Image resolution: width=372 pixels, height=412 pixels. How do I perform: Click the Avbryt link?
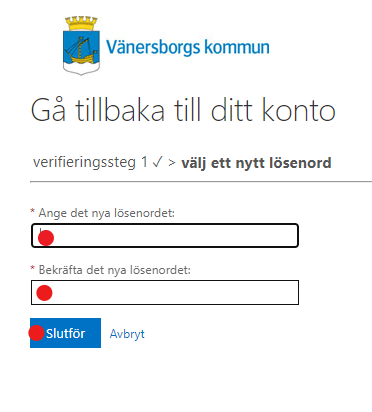[x=127, y=334]
